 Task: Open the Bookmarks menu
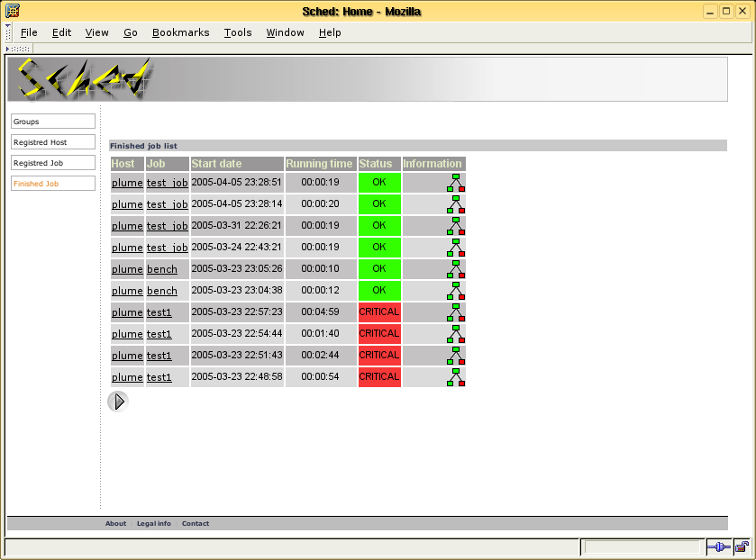click(180, 32)
